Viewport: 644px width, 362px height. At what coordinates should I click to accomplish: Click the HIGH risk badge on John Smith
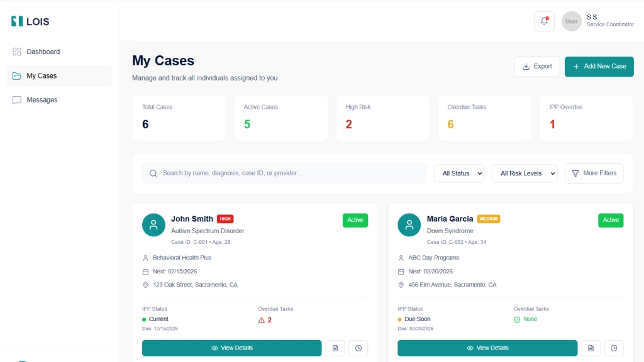point(225,219)
